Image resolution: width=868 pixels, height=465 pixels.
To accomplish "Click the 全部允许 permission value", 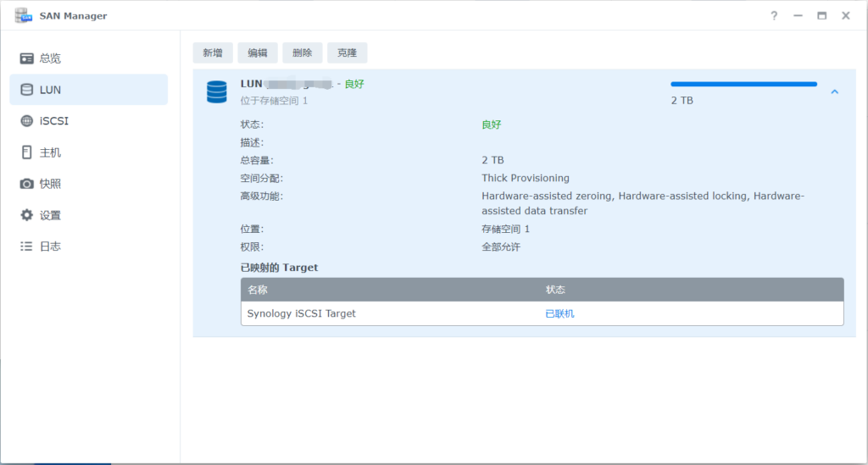I will [500, 246].
